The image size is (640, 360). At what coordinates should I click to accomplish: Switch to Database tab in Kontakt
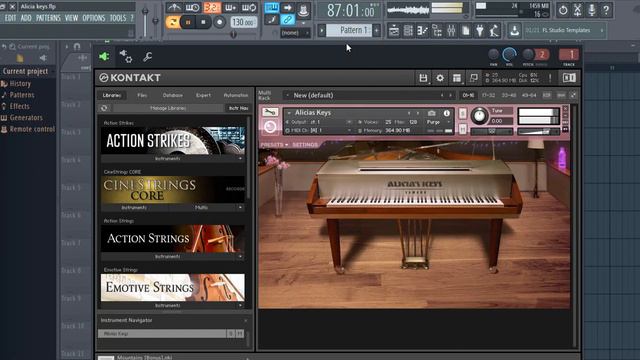tap(173, 95)
